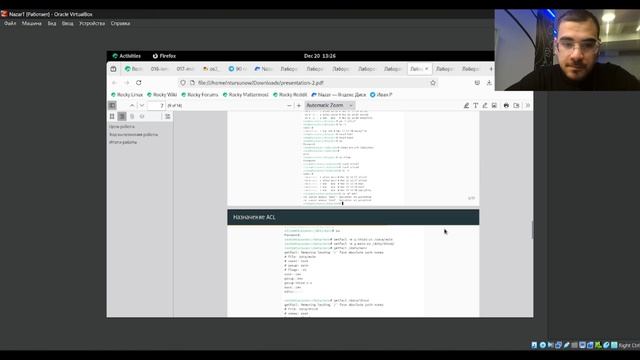Screen dimensions: 640x360
Task: Bookmark this page with star
Action: pos(433,82)
